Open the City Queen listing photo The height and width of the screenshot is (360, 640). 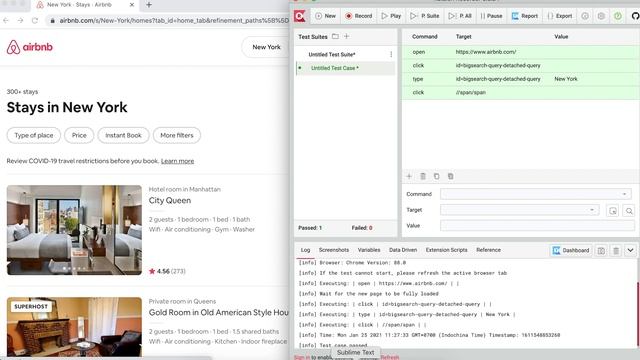point(74,230)
